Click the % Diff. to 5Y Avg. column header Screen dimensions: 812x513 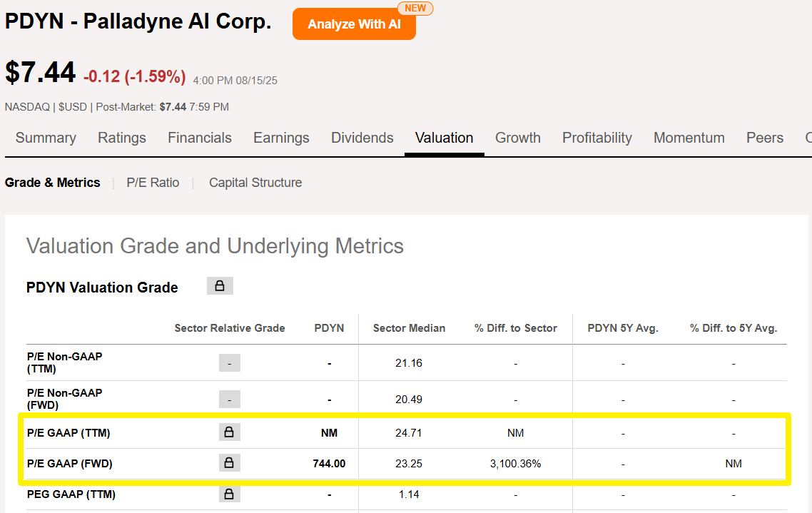(x=734, y=328)
